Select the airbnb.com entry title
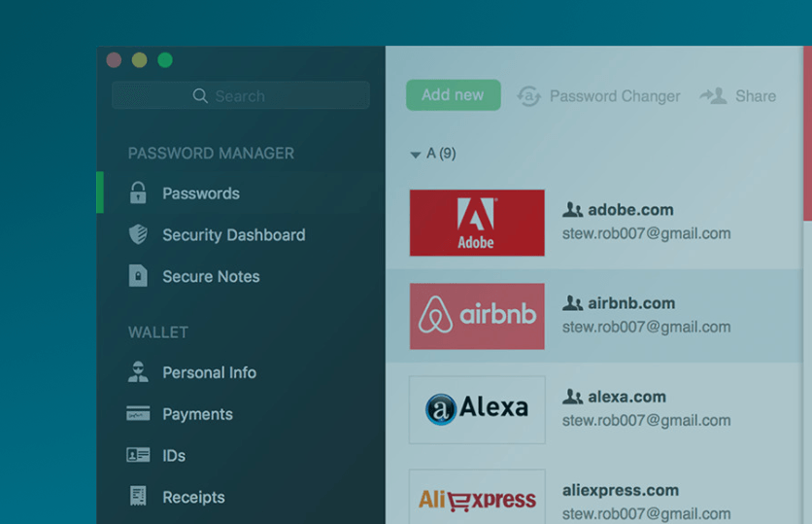This screenshot has height=524, width=812. coord(631,302)
